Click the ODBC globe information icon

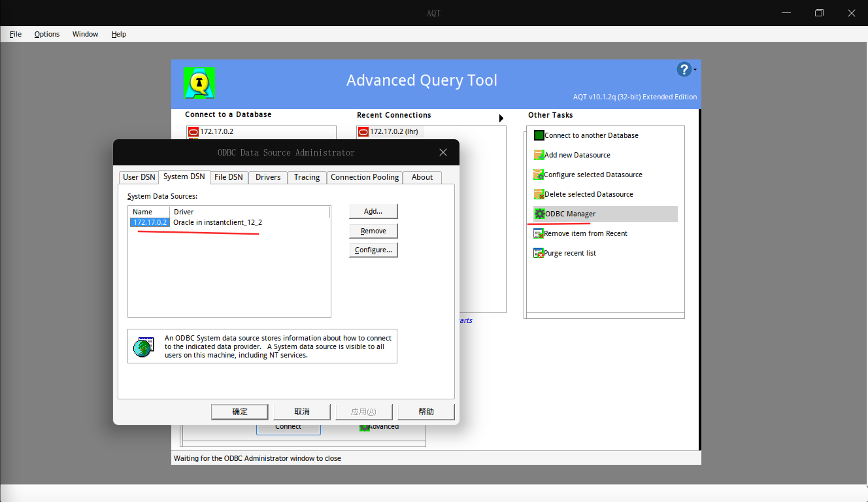click(x=144, y=346)
